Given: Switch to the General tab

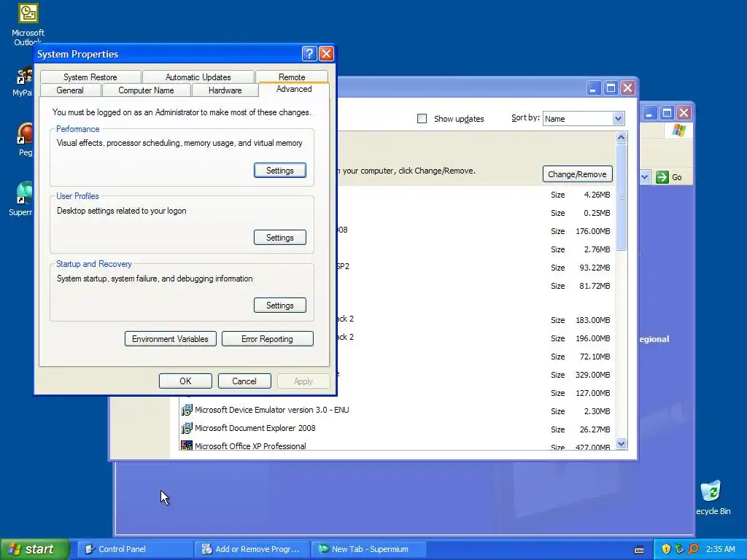Looking at the screenshot, I should [x=70, y=90].
